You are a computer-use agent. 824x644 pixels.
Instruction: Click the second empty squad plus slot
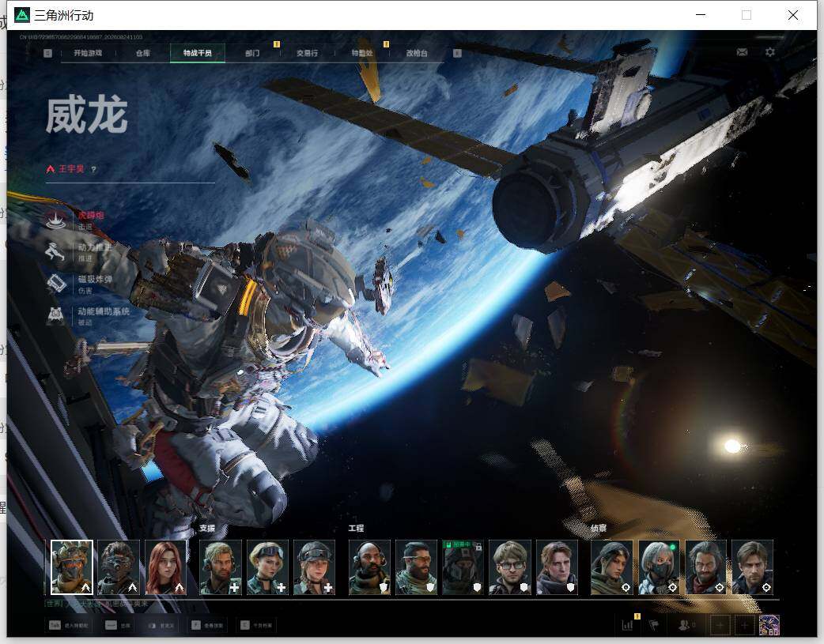pos(745,625)
